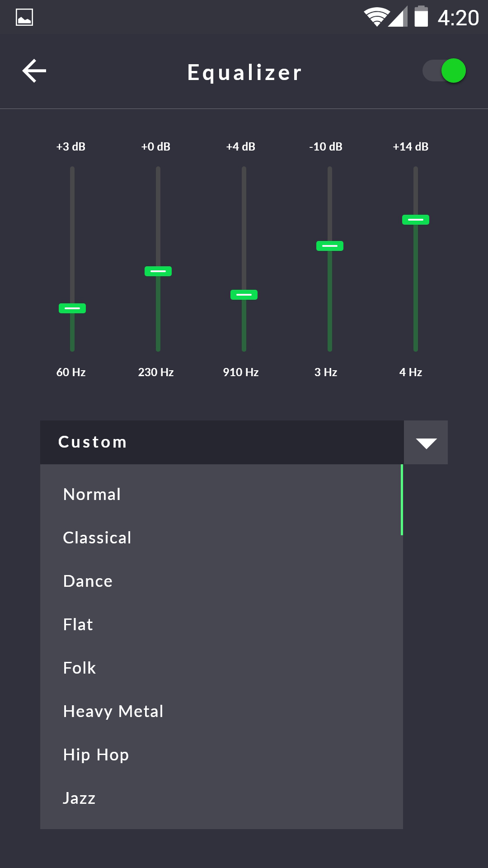Viewport: 488px width, 868px height.
Task: Toggle the Equalizer on/off switch
Action: pos(445,71)
